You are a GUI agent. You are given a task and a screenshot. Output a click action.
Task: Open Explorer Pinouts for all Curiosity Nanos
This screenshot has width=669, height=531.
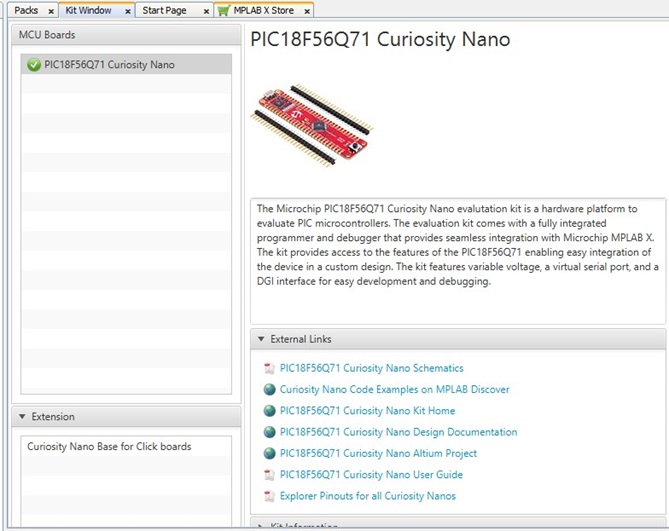[367, 496]
